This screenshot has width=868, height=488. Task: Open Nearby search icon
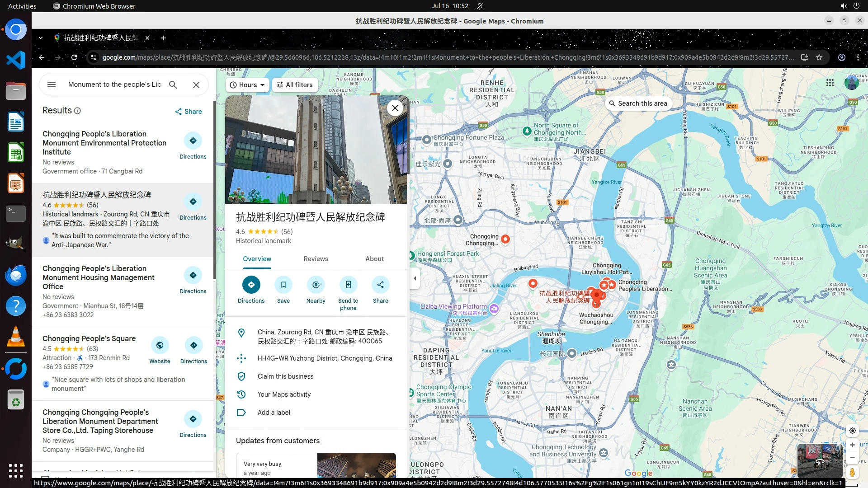pyautogui.click(x=316, y=285)
